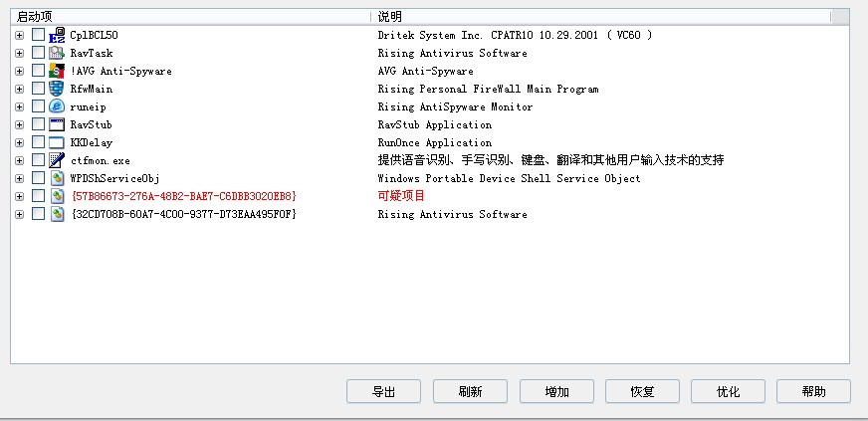Click the RavTask entry icon
The width and height of the screenshot is (868, 421).
pos(57,53)
